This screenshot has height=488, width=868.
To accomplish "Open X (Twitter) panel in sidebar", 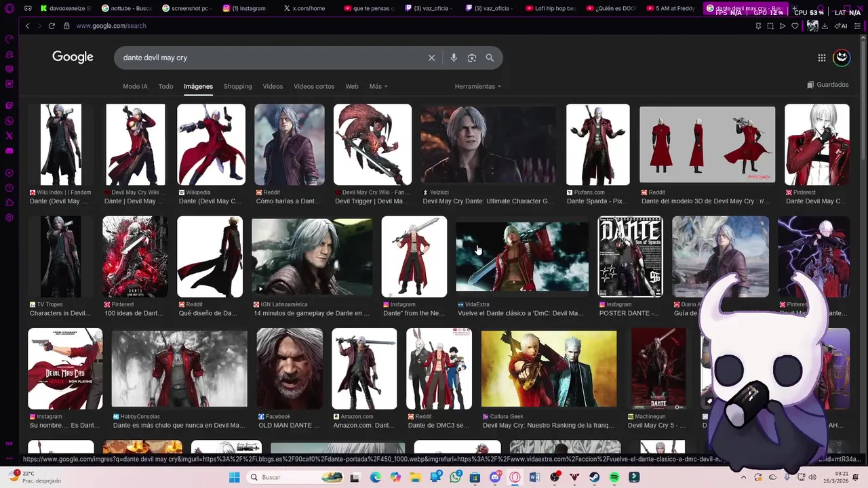I will point(9,136).
